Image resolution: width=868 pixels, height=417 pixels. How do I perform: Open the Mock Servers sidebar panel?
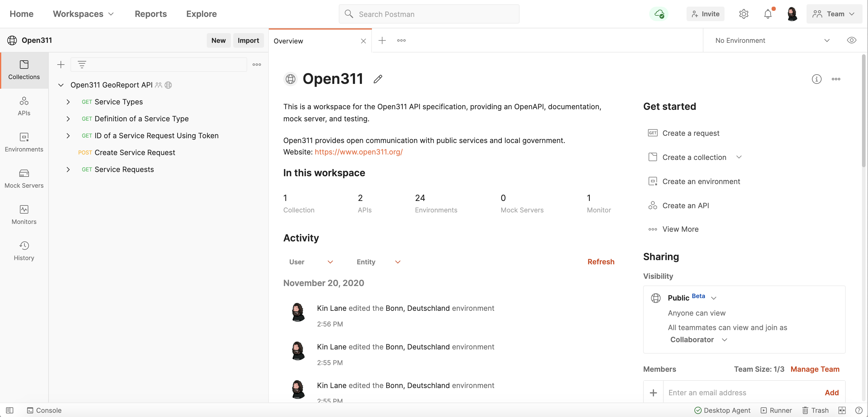pos(24,178)
